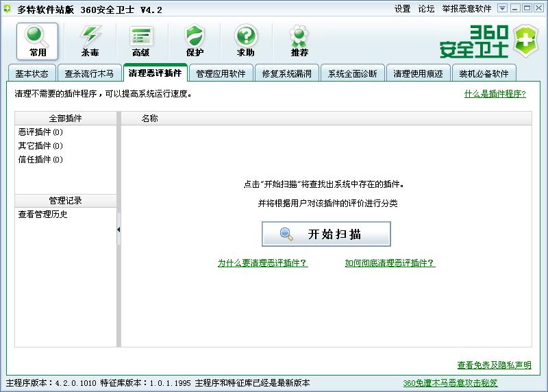Switch to the 管理应用软件 tab

[221, 73]
